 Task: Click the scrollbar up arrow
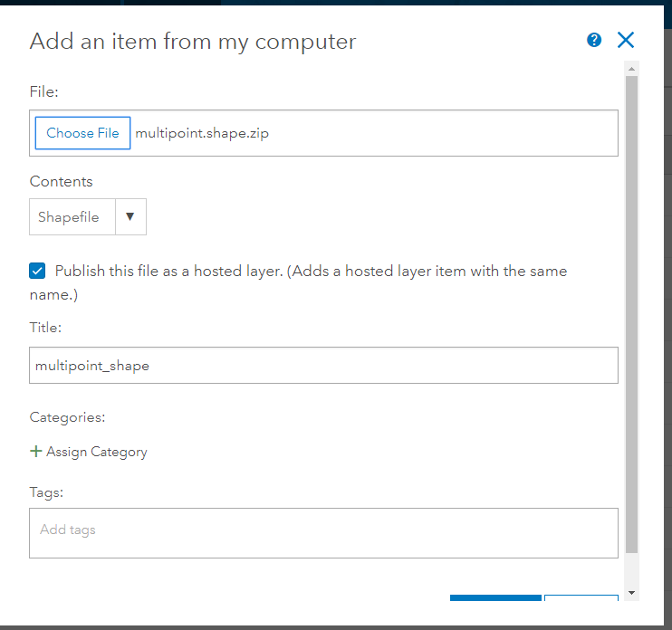click(x=632, y=68)
